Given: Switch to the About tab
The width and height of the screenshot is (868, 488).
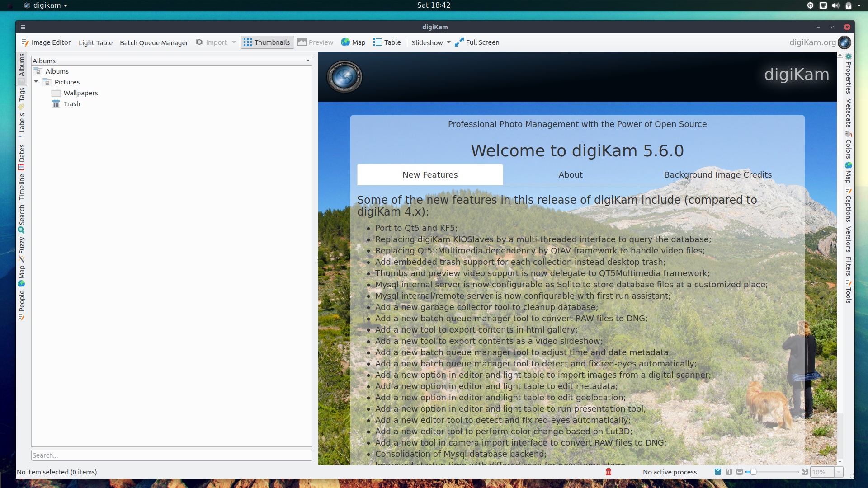Looking at the screenshot, I should pos(570,174).
